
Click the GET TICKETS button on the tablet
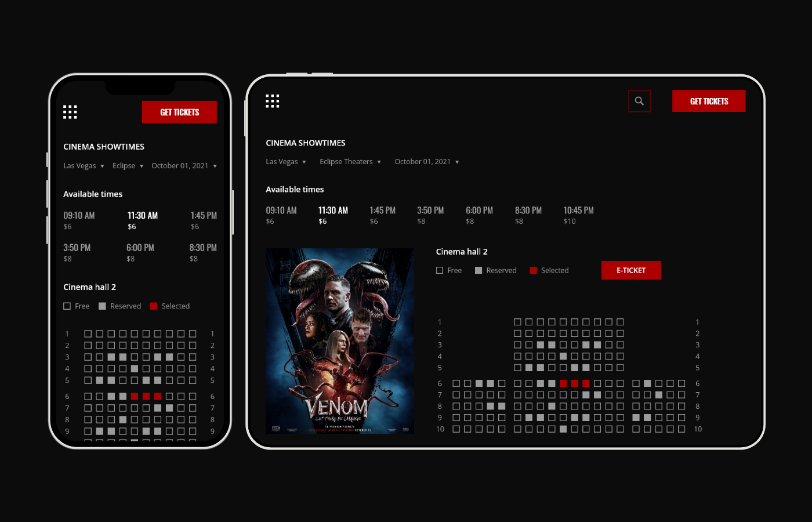click(709, 101)
